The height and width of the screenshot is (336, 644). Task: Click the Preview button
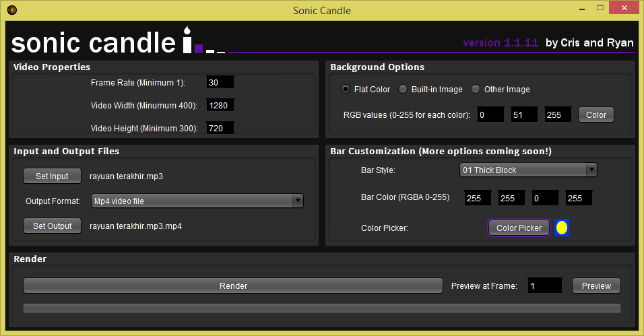point(596,286)
